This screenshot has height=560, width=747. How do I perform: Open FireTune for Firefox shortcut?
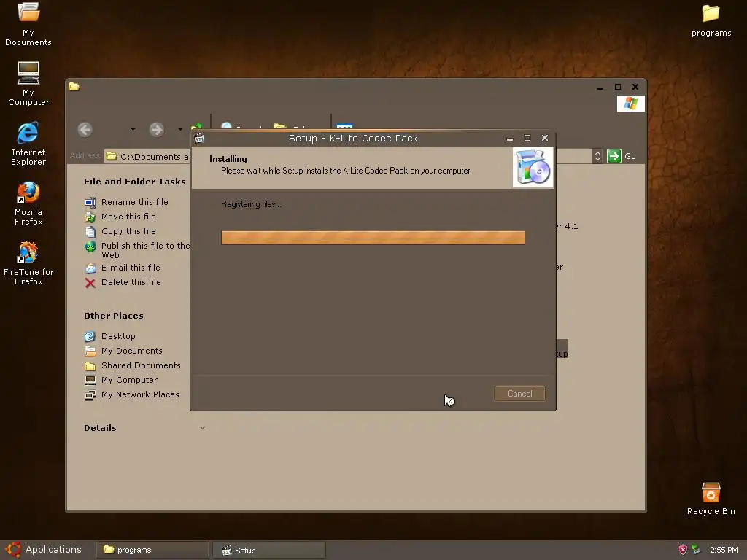coord(28,263)
